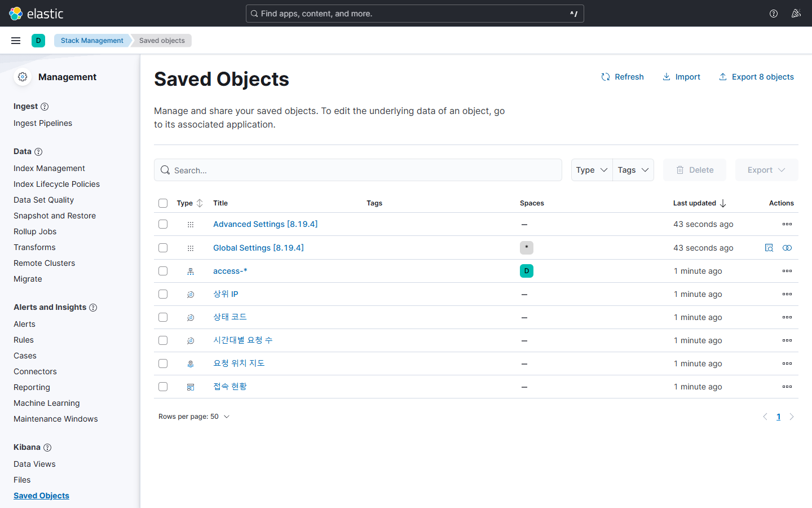The image size is (812, 508).
Task: Click Export 8 objects
Action: (x=756, y=77)
